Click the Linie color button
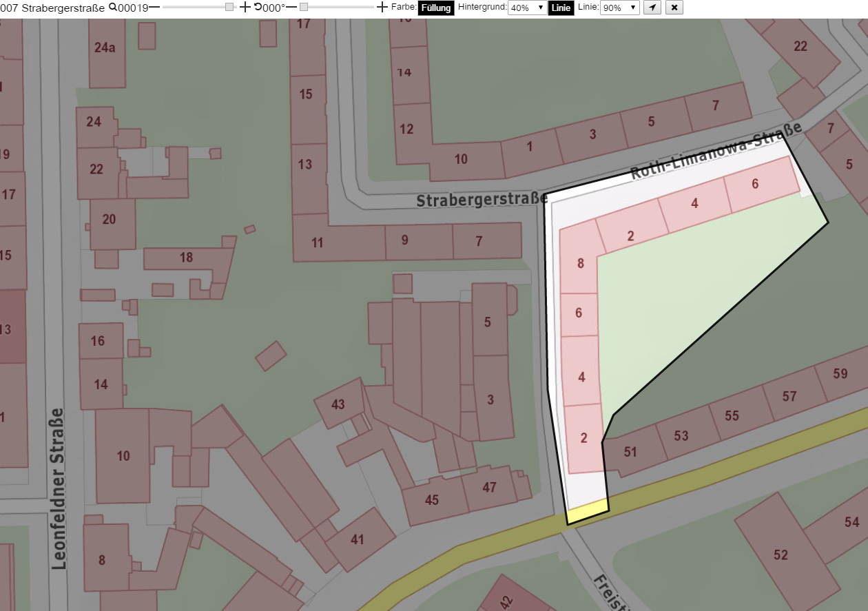The image size is (868, 611). pos(561,8)
